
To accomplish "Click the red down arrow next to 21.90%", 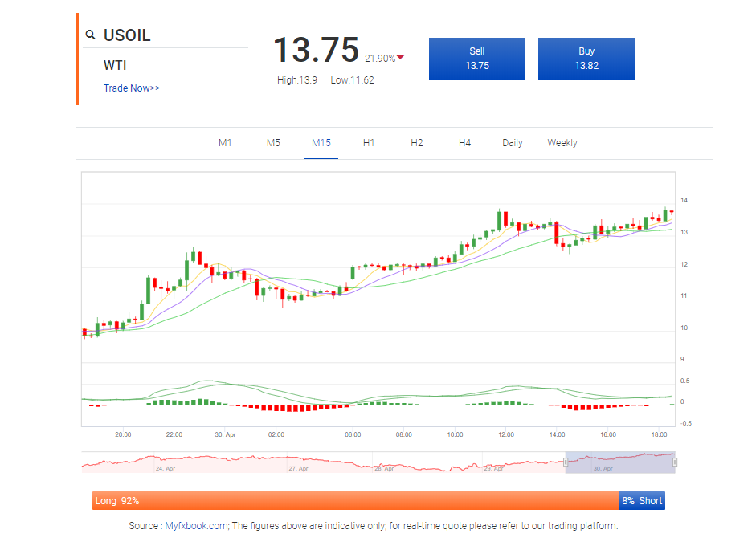I will pyautogui.click(x=401, y=57).
